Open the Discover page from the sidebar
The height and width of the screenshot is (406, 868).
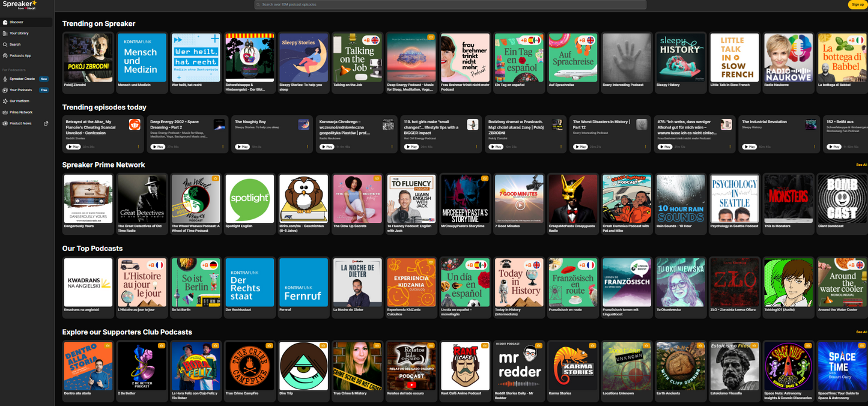[x=16, y=22]
